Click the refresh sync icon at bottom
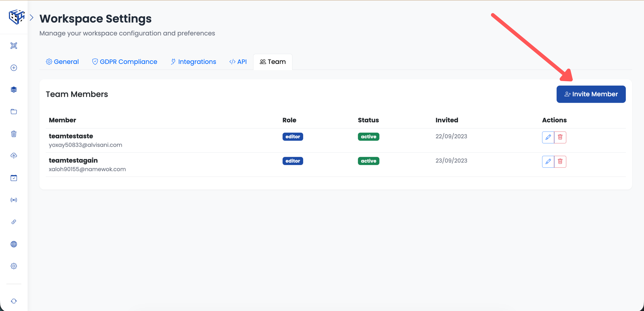The image size is (644, 311). click(14, 301)
